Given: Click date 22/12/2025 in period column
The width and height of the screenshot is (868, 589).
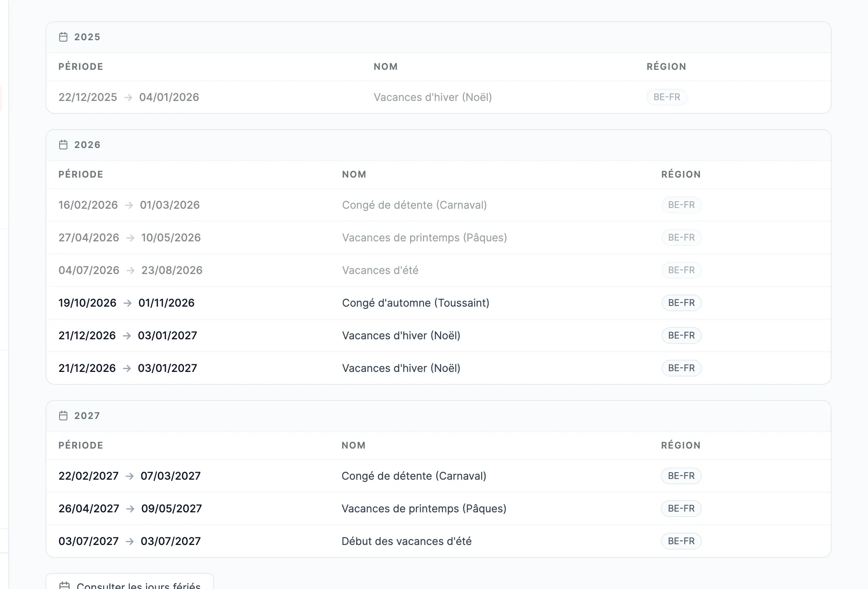Looking at the screenshot, I should click(88, 97).
